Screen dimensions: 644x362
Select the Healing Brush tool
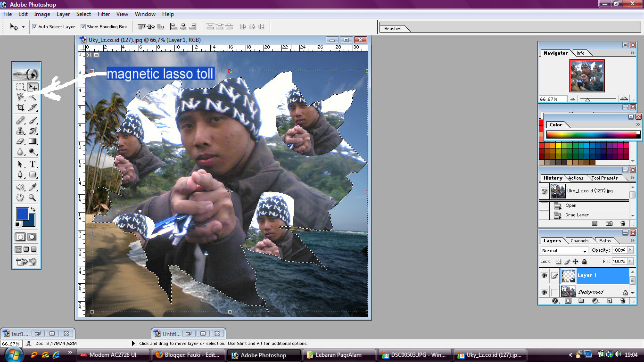(x=20, y=121)
